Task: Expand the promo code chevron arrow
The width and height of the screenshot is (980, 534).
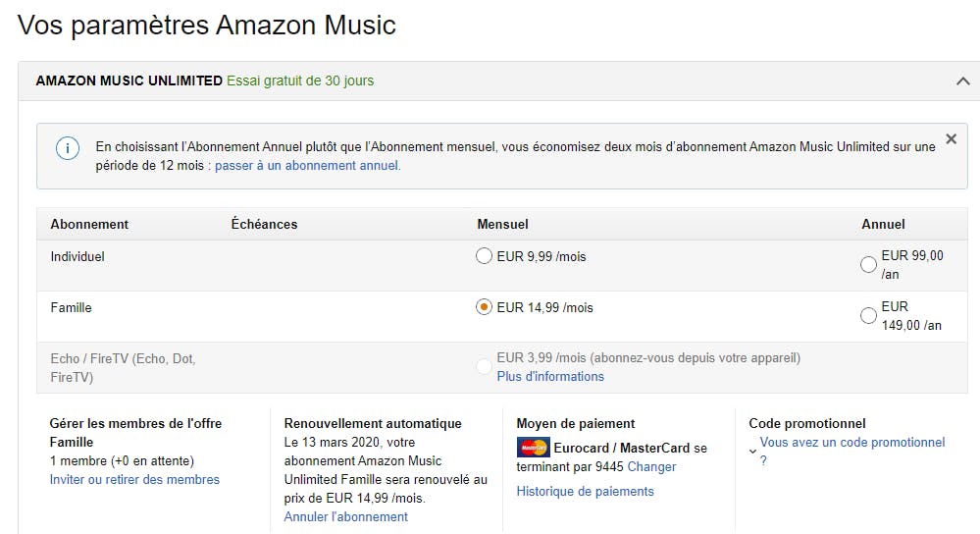Action: (752, 451)
